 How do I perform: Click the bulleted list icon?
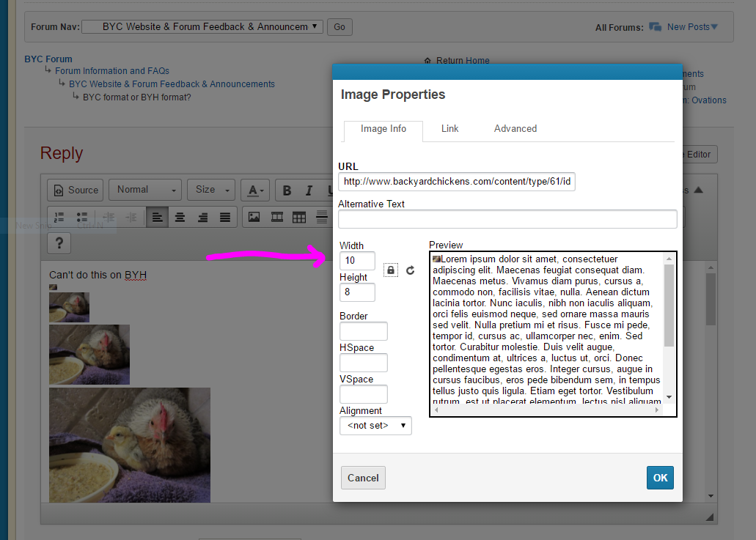(x=82, y=217)
